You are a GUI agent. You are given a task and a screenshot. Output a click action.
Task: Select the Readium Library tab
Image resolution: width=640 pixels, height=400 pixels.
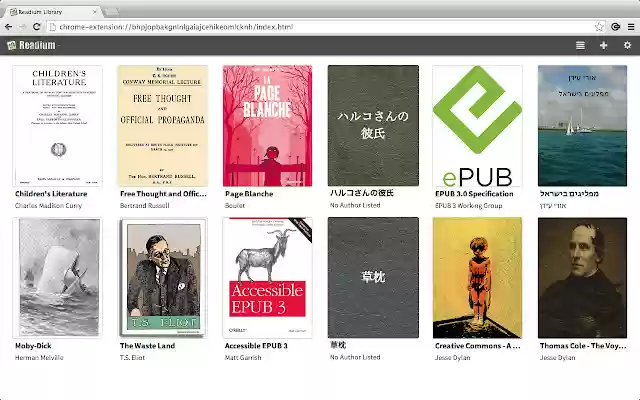52,12
